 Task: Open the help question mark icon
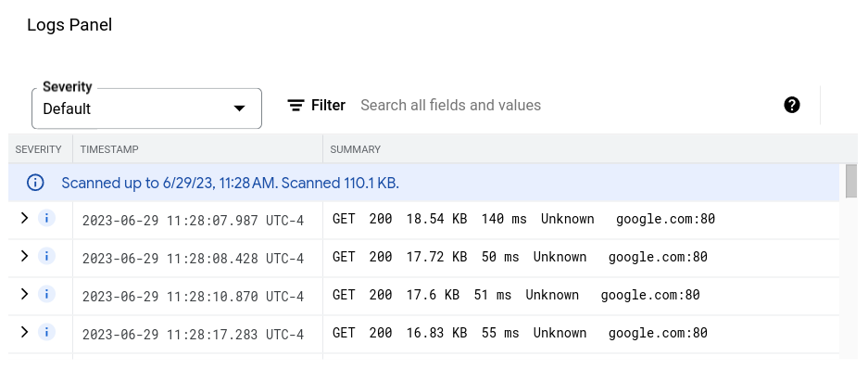792,105
